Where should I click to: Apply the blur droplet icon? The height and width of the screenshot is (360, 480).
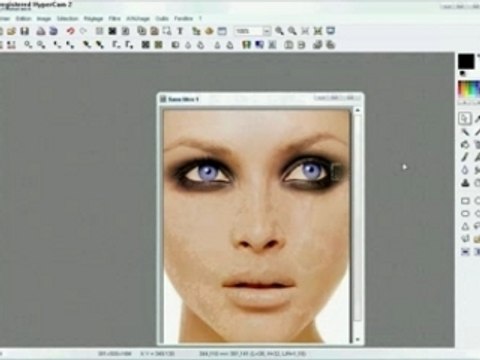(x=201, y=45)
